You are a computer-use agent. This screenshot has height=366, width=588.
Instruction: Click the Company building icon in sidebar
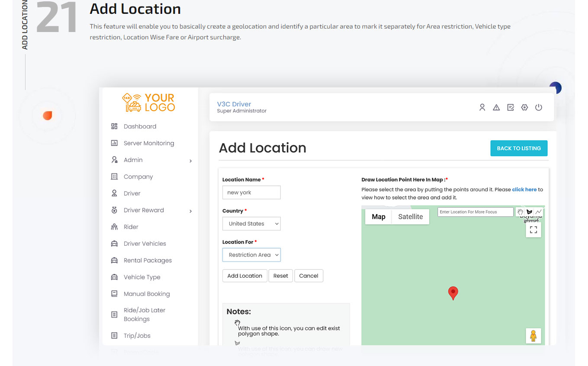[114, 177]
